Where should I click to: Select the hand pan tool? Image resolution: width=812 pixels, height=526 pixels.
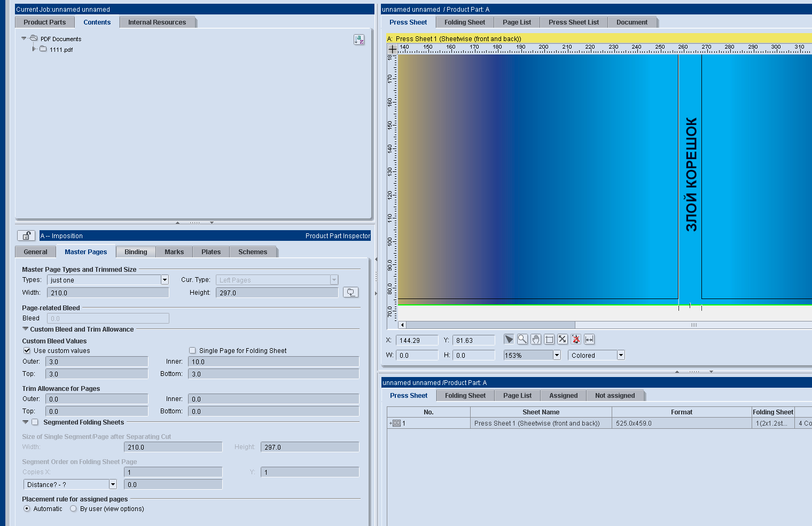click(x=536, y=340)
